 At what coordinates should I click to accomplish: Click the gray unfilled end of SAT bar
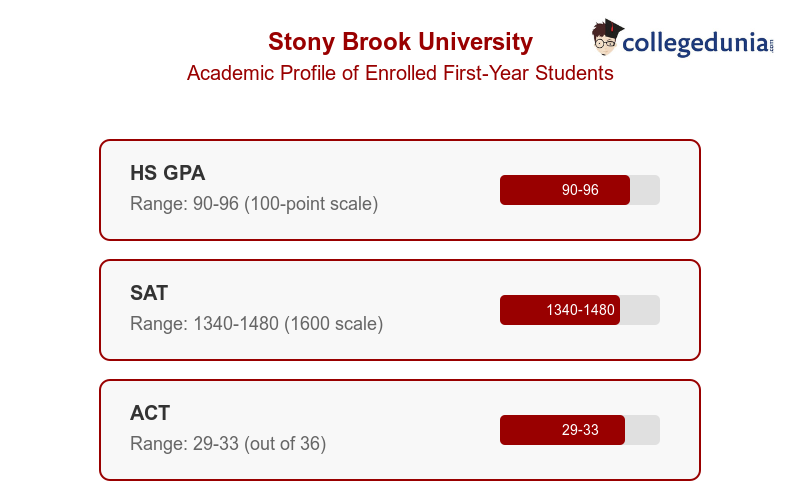(640, 310)
